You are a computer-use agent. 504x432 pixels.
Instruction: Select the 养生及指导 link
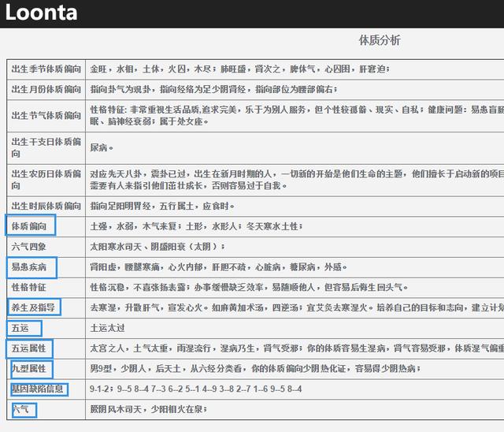point(34,307)
